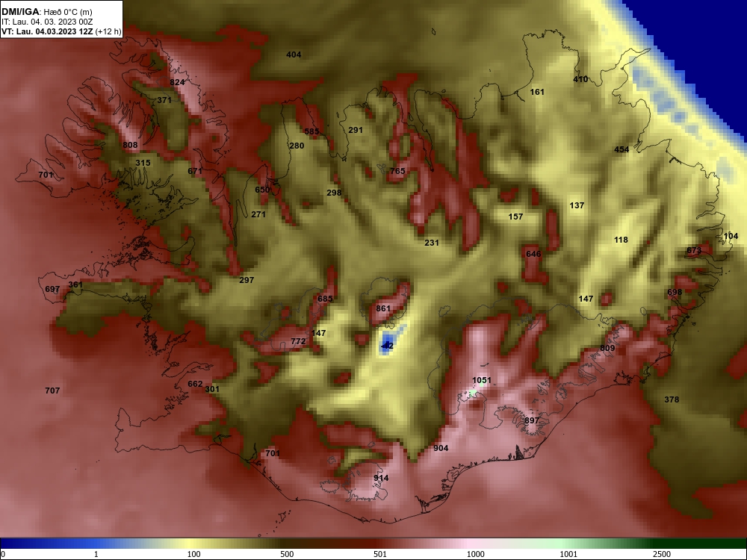The width and height of the screenshot is (747, 560).
Task: Click the map value 104
Action: [x=731, y=237]
